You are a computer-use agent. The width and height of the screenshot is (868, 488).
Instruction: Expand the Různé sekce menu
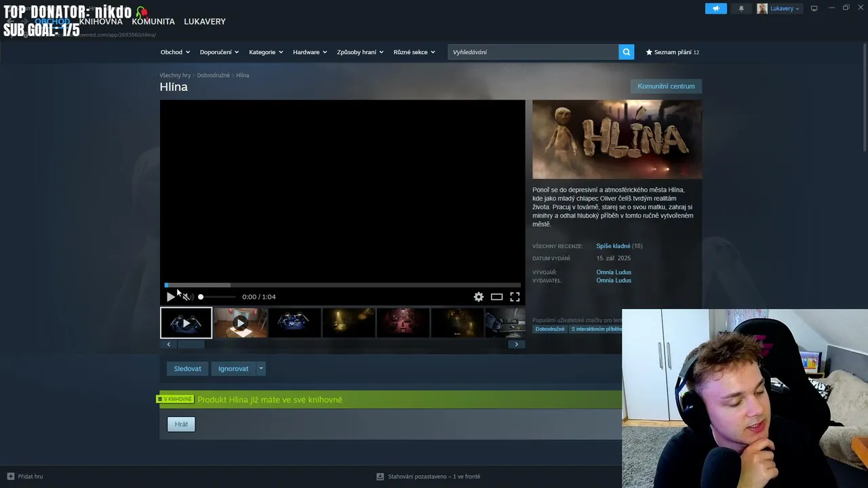414,52
